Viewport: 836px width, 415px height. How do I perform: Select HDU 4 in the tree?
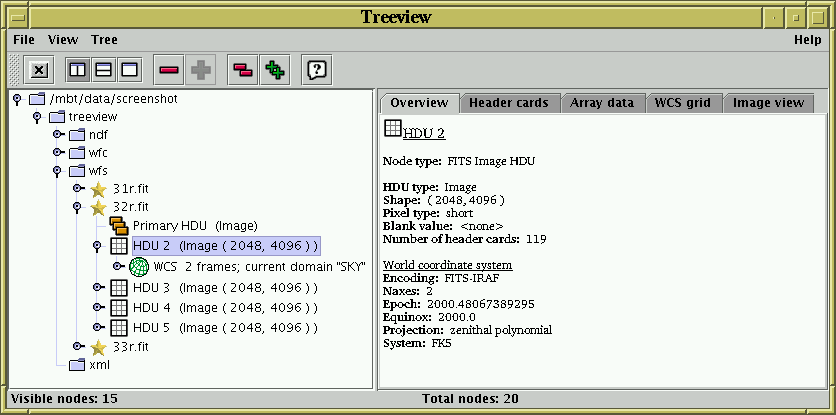(x=224, y=308)
